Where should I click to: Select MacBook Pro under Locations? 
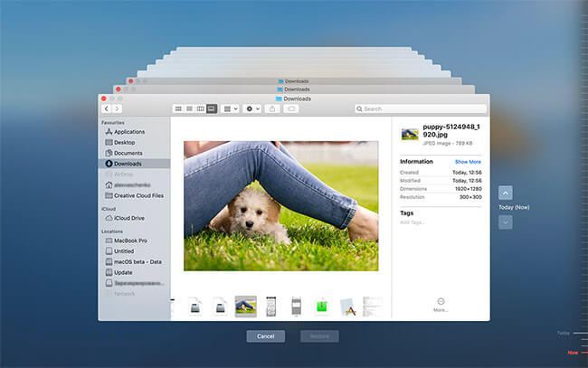[x=130, y=241]
